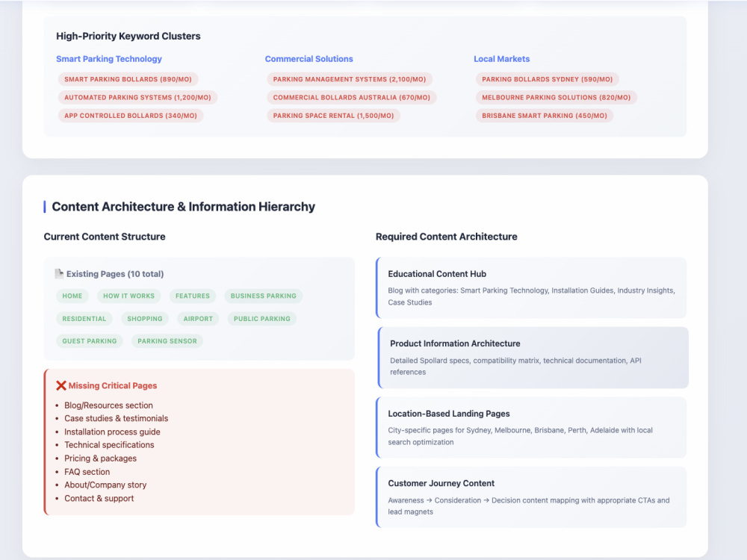Open the Location-Based Landing Pages card
Screen dimensions: 747x560
(531, 428)
